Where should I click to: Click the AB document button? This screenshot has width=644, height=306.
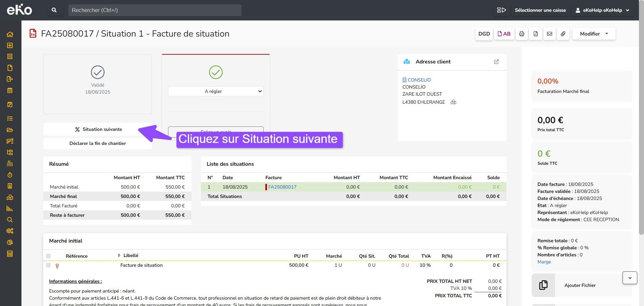click(x=504, y=34)
